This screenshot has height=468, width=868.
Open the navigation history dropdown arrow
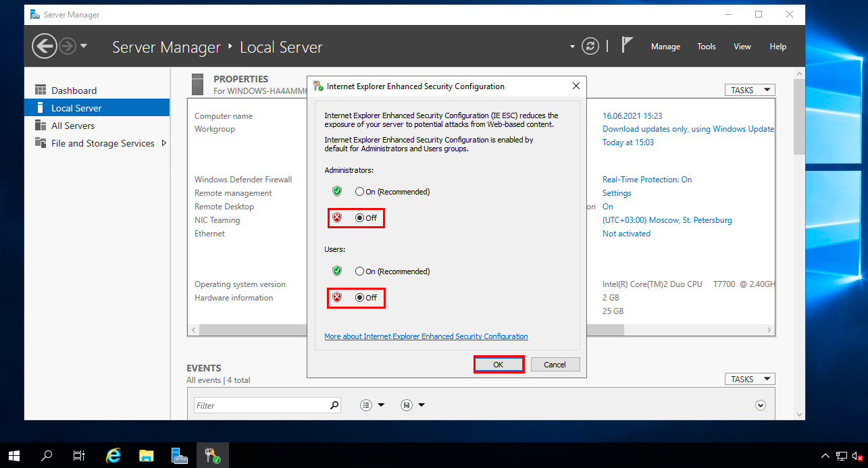84,47
